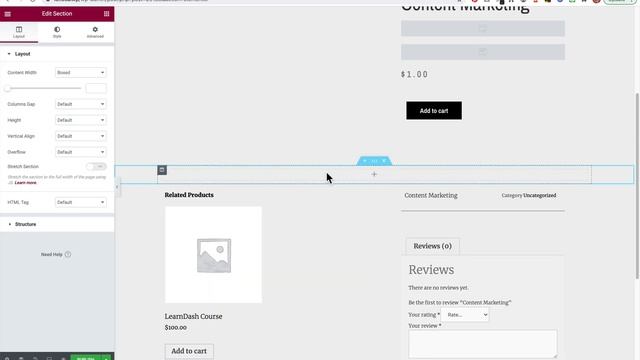
Task: Click the plus to add a widget in the empty column
Action: [x=374, y=174]
